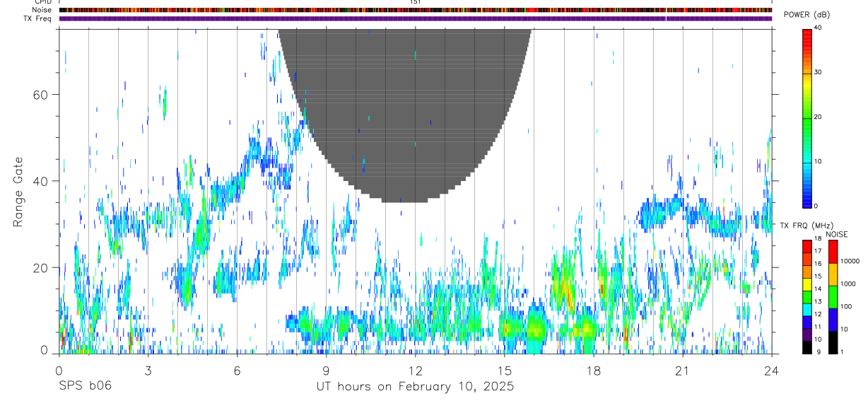Click the 20 label on power scale
Image resolution: width=868 pixels, height=401 pixels.
coord(817,117)
